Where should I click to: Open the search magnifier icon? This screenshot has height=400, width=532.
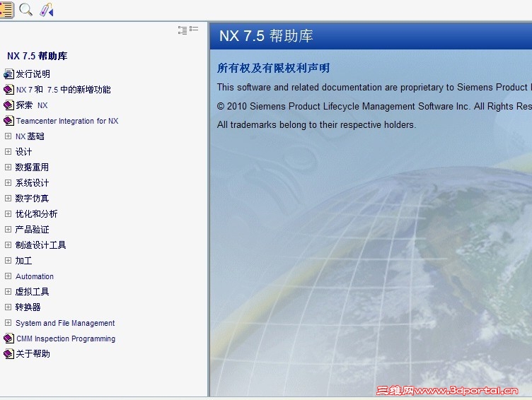point(25,10)
